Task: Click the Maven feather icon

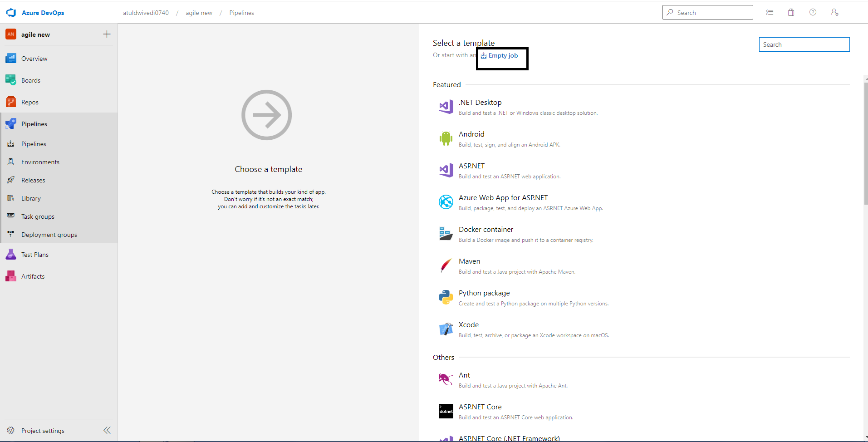Action: click(x=446, y=265)
